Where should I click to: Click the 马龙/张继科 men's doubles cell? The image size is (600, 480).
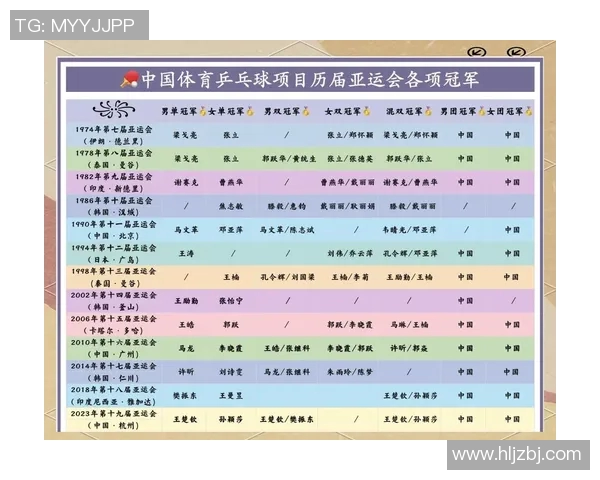[287, 372]
